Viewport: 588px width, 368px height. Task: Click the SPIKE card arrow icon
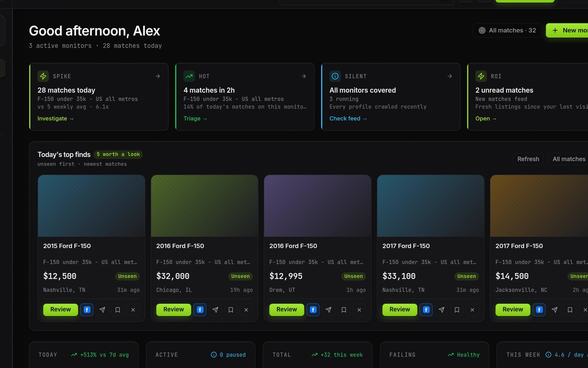tap(158, 76)
